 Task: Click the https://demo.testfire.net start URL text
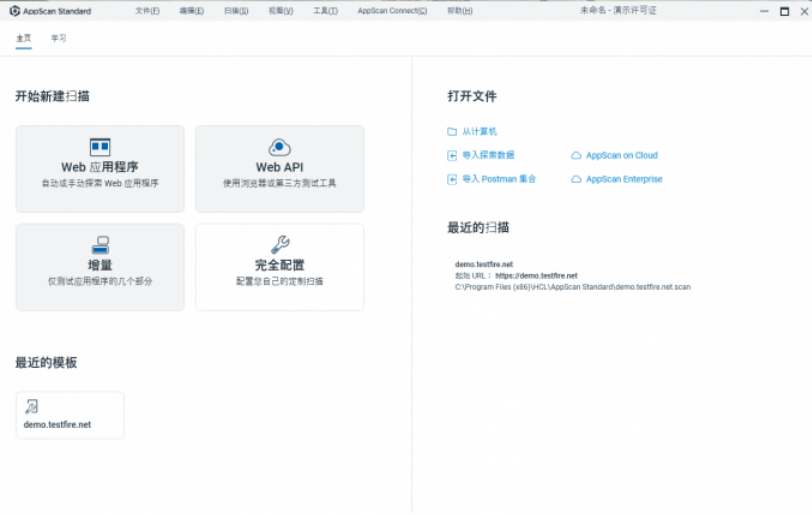pos(536,276)
